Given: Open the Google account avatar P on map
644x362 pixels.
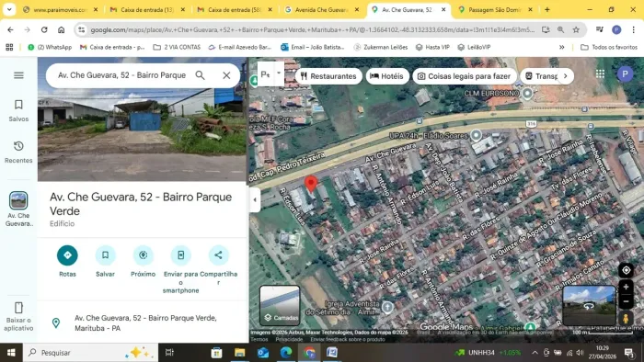Looking at the screenshot, I should (625, 74).
